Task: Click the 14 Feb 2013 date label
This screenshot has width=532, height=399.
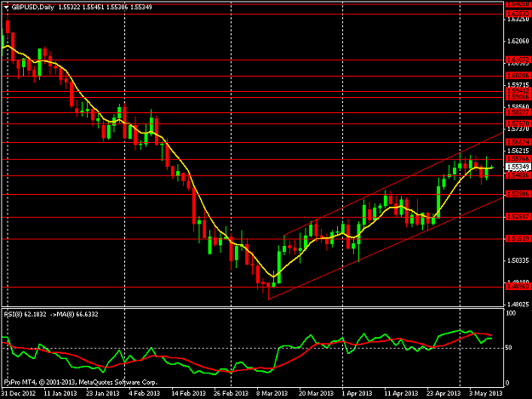Action: pyautogui.click(x=189, y=394)
